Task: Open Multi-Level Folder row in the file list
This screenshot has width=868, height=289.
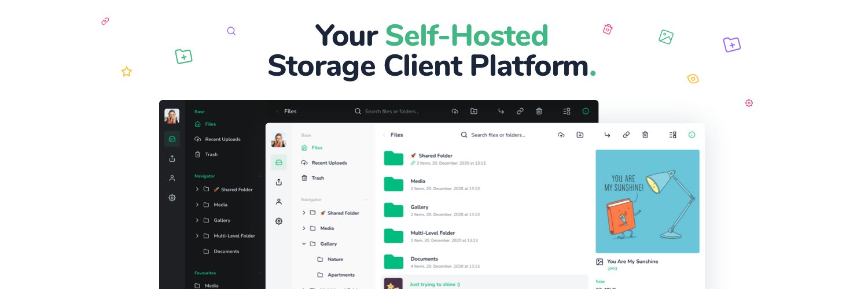Action: click(485, 236)
